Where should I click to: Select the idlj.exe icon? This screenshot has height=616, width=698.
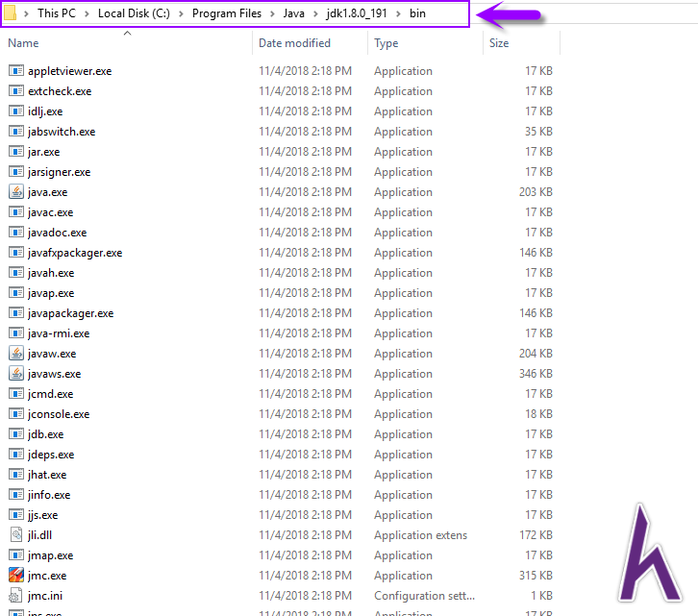[16, 111]
